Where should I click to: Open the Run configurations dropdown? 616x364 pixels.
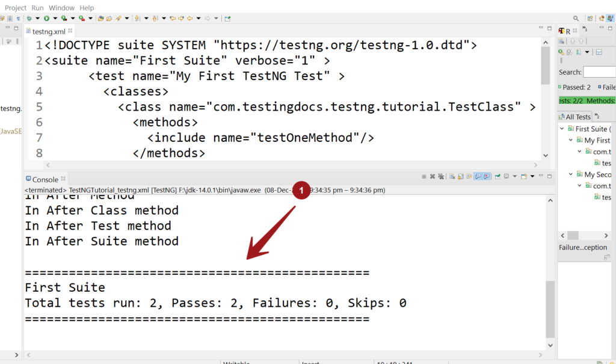[x=55, y=18]
